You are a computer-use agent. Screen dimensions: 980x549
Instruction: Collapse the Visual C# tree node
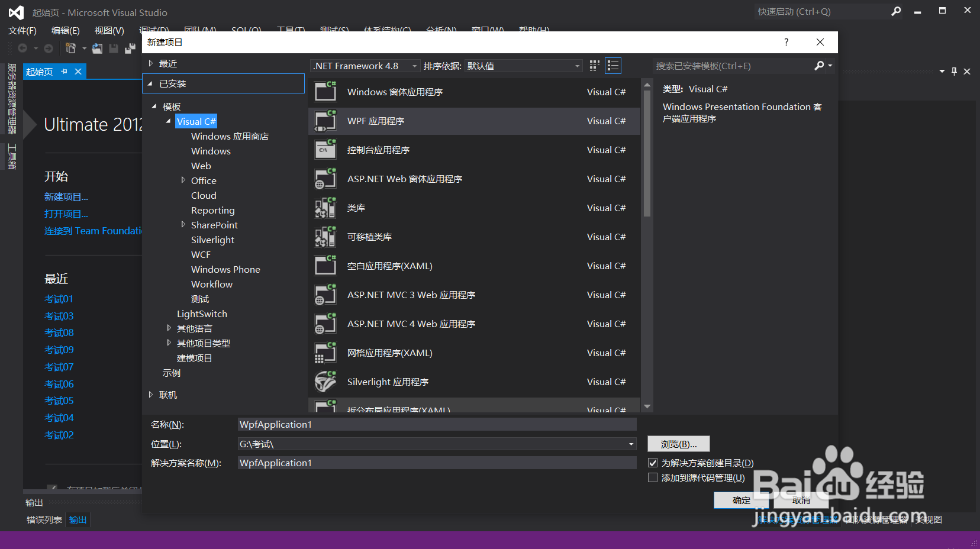click(x=169, y=121)
